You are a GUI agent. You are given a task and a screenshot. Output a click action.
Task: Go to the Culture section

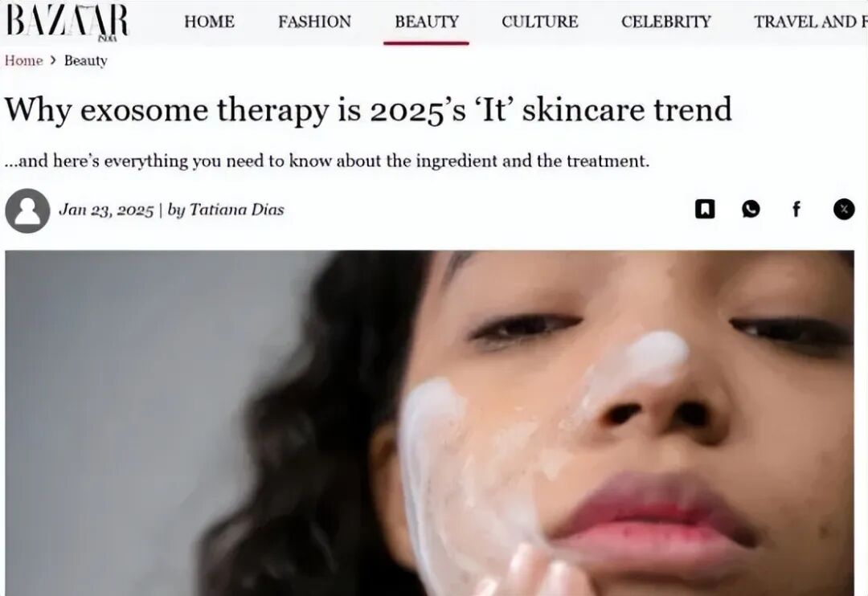point(540,22)
